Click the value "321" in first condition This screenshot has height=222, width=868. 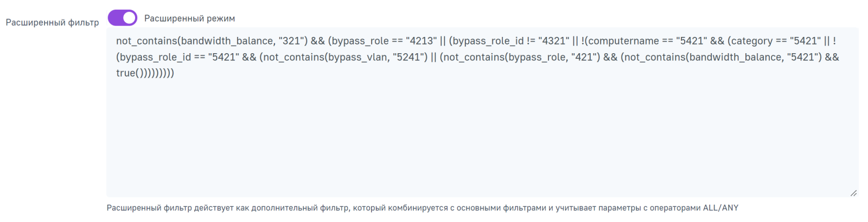[292, 41]
